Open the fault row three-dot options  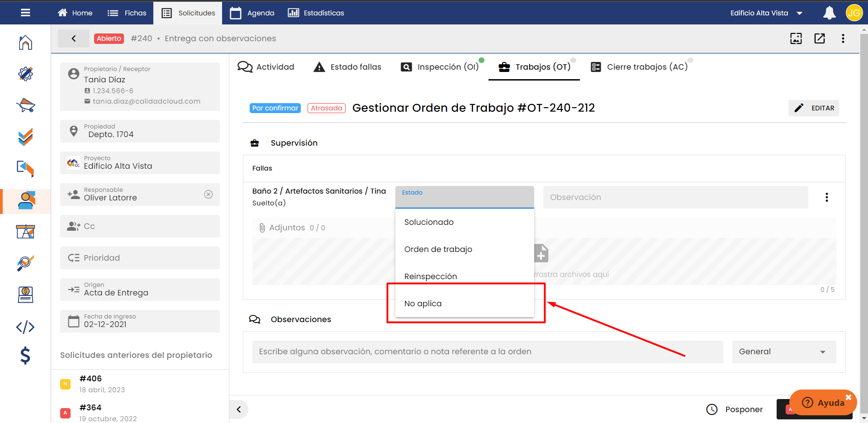coord(826,197)
